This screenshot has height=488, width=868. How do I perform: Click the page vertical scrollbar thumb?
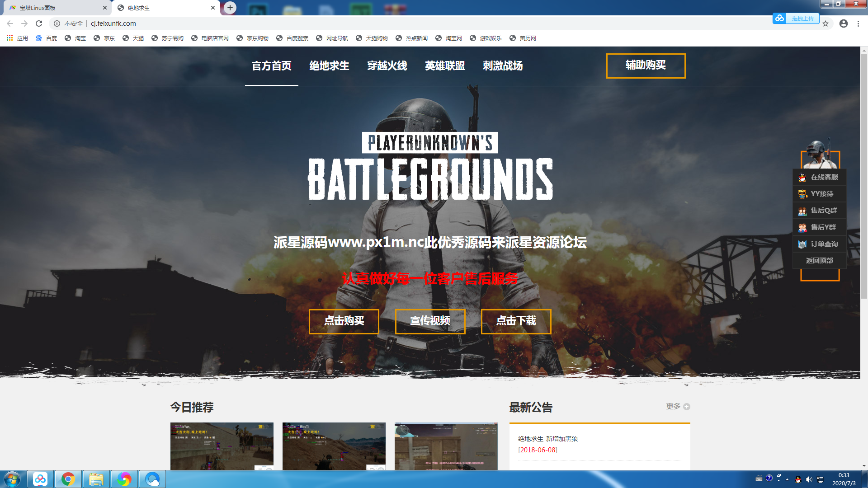pos(864,176)
